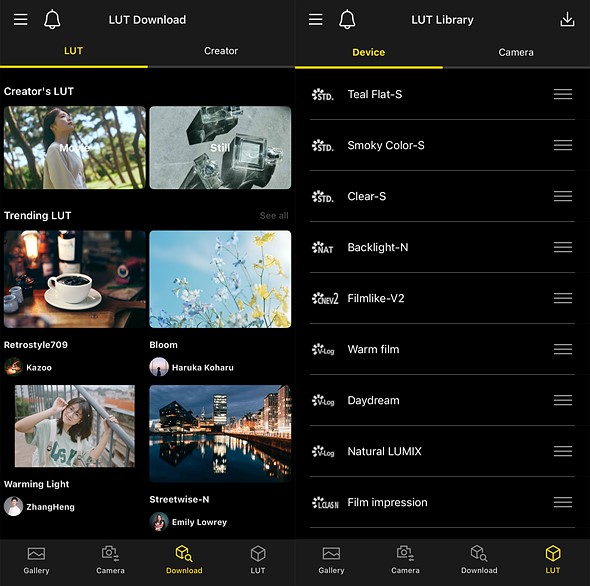The width and height of the screenshot is (590, 586).
Task: Tap notification bell on LUT Library screen
Action: (x=347, y=20)
